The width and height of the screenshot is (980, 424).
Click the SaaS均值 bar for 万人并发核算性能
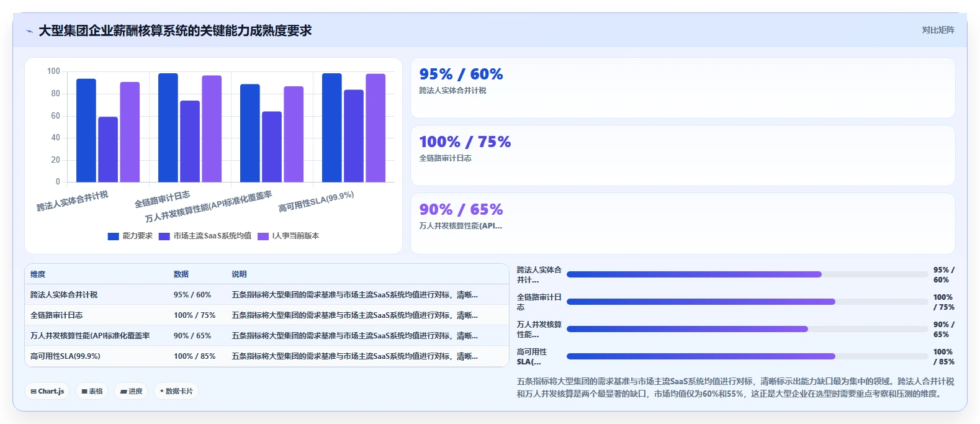[x=272, y=147]
